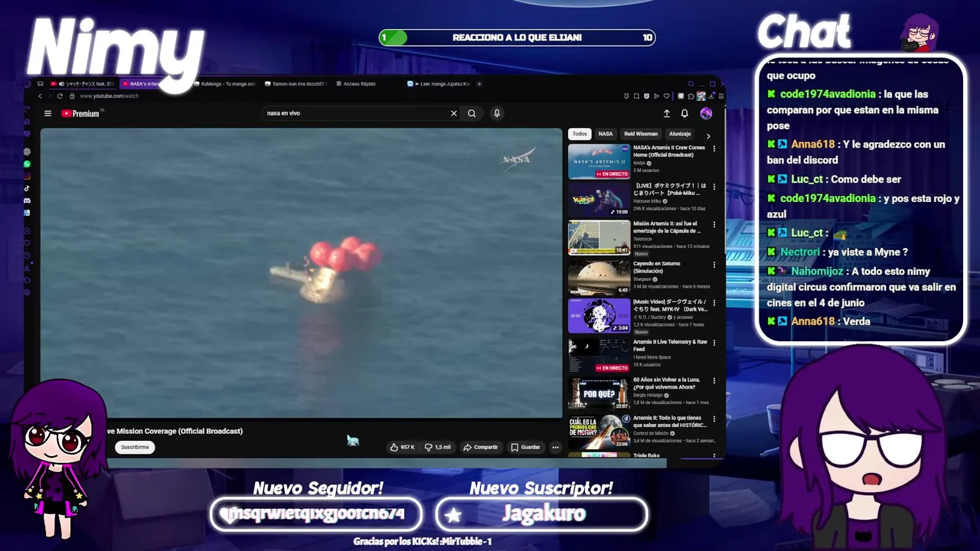The height and width of the screenshot is (551, 980).
Task: Open the Misión Artemis II 18:41 thumbnail
Action: coord(599,238)
